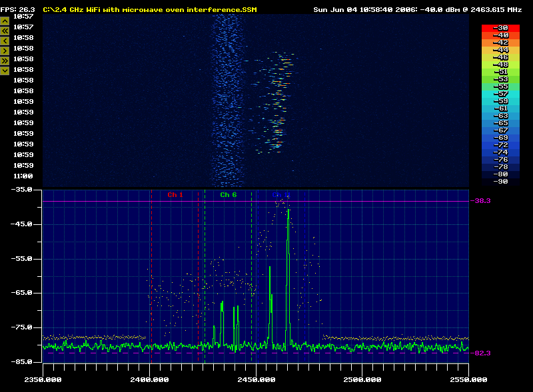Viewport: 533px width, 392px height.
Task: Select the -46 yellow-green legend swatch
Action: pyautogui.click(x=500, y=57)
